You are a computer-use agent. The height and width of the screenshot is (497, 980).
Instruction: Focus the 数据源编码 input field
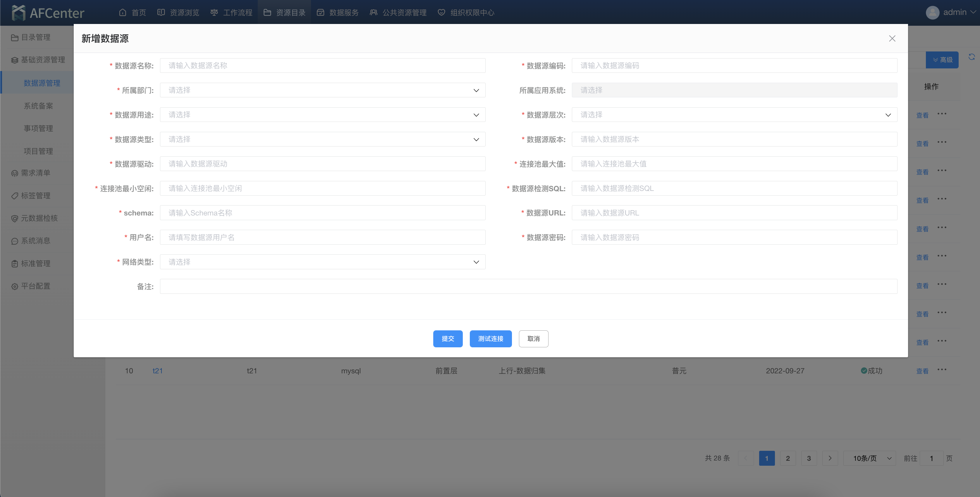[734, 65]
